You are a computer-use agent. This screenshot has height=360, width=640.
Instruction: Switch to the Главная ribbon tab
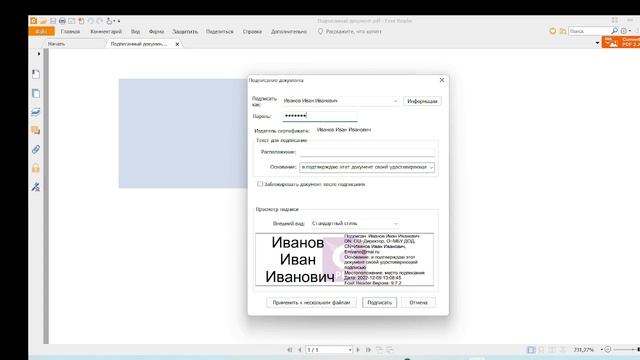pyautogui.click(x=70, y=31)
